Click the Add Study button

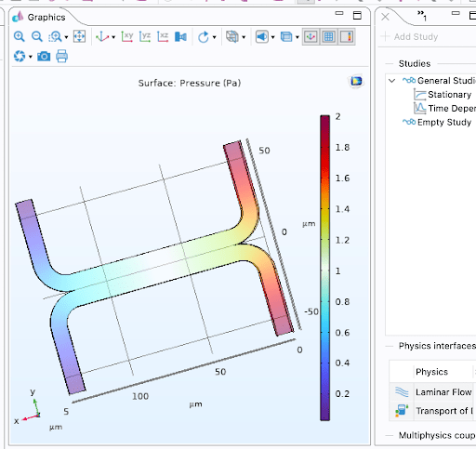coord(409,36)
